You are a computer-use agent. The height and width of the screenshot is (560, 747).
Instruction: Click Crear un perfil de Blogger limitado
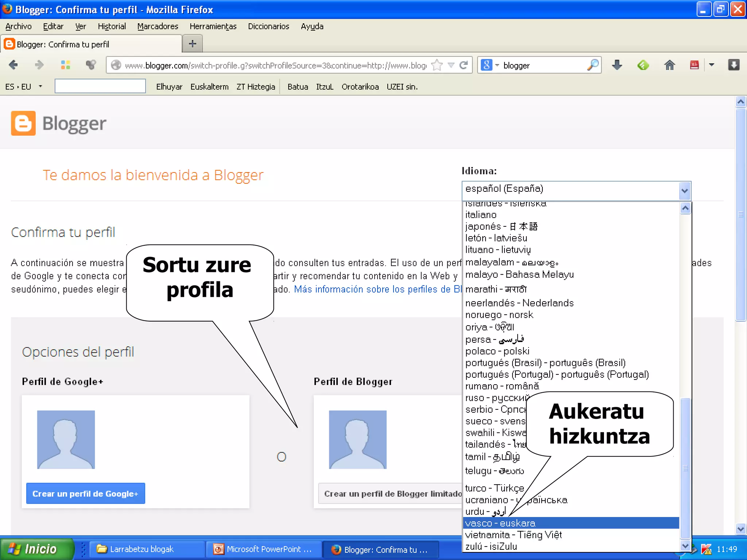[390, 494]
